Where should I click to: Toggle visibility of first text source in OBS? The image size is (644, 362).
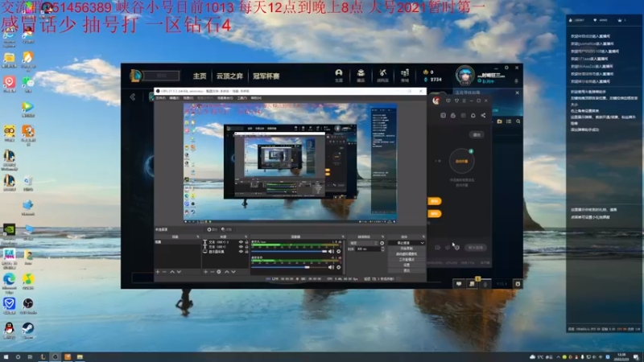click(x=241, y=242)
